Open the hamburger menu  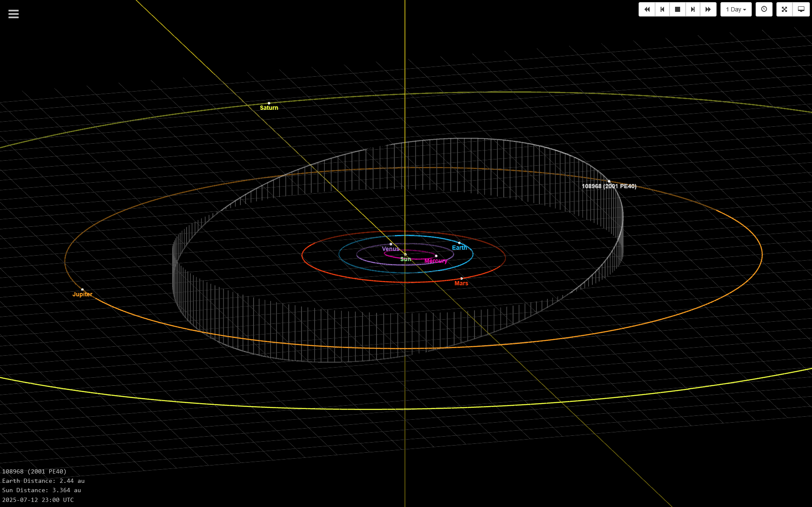14,14
